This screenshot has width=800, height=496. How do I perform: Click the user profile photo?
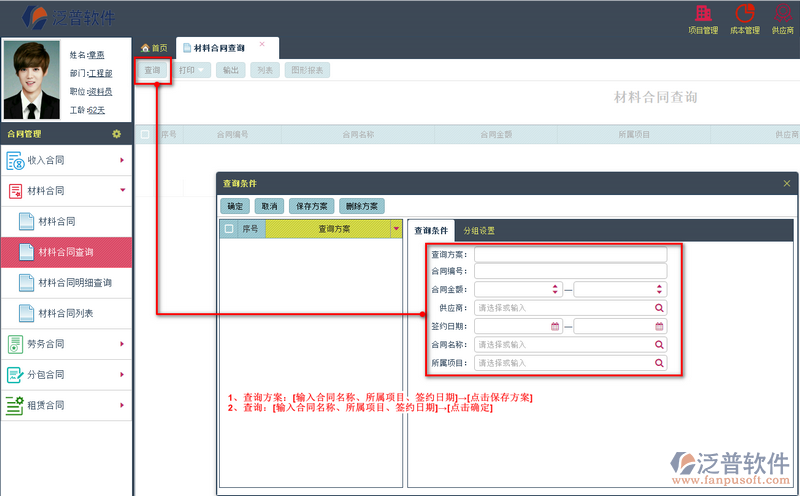pos(32,80)
